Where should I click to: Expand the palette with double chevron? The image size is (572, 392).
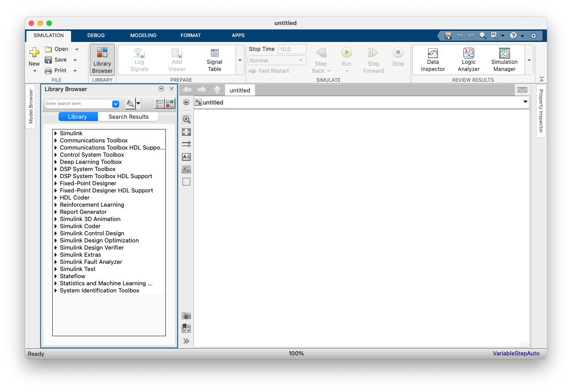(x=186, y=341)
